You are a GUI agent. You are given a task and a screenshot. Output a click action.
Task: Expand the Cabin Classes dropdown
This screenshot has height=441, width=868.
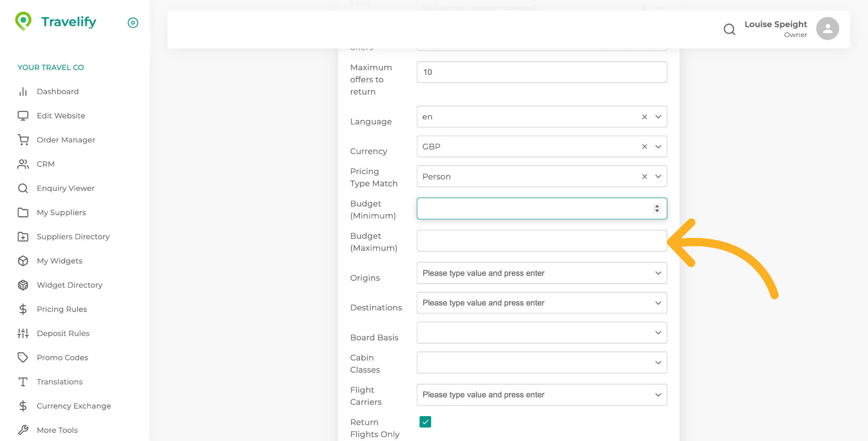[658, 363]
